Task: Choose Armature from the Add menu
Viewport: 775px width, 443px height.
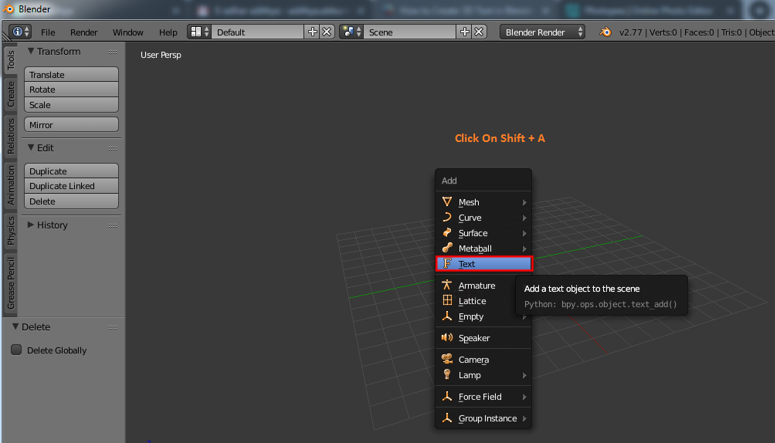Action: coord(475,285)
